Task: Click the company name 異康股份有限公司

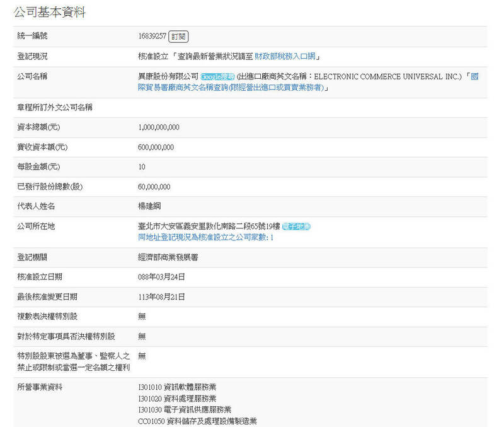Action: click(x=168, y=76)
